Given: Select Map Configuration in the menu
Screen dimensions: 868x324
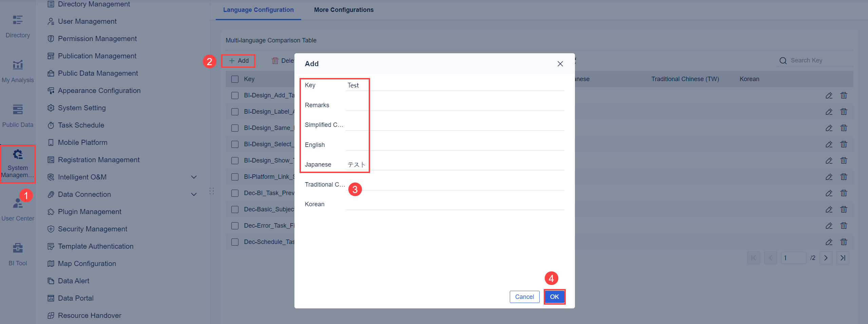Looking at the screenshot, I should point(87,263).
